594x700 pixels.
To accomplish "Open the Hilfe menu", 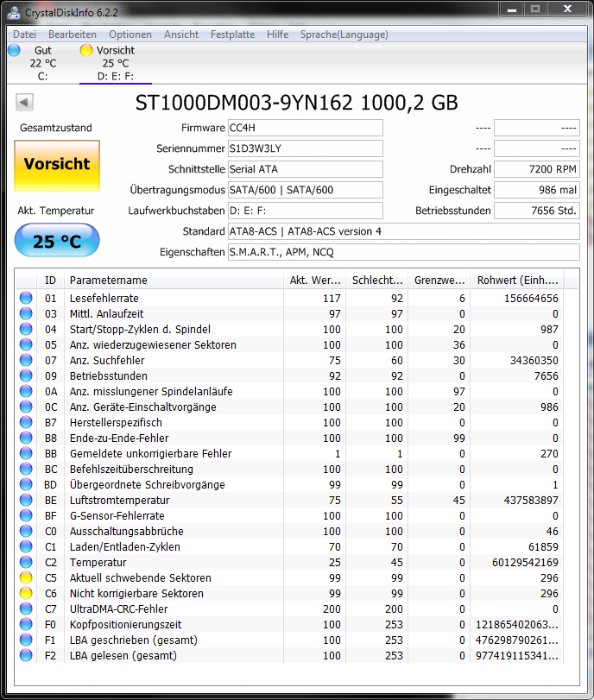I will pyautogui.click(x=277, y=35).
